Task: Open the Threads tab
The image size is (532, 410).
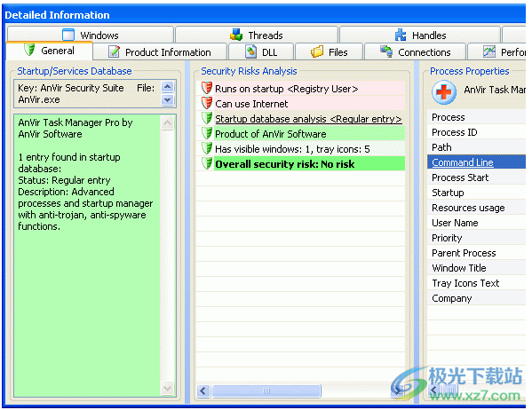Action: [257, 35]
